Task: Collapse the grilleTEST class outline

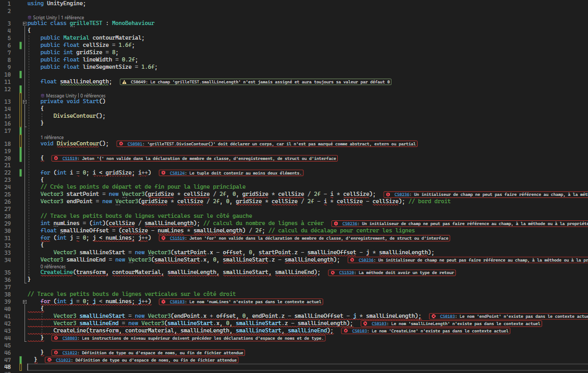Action: coord(24,23)
